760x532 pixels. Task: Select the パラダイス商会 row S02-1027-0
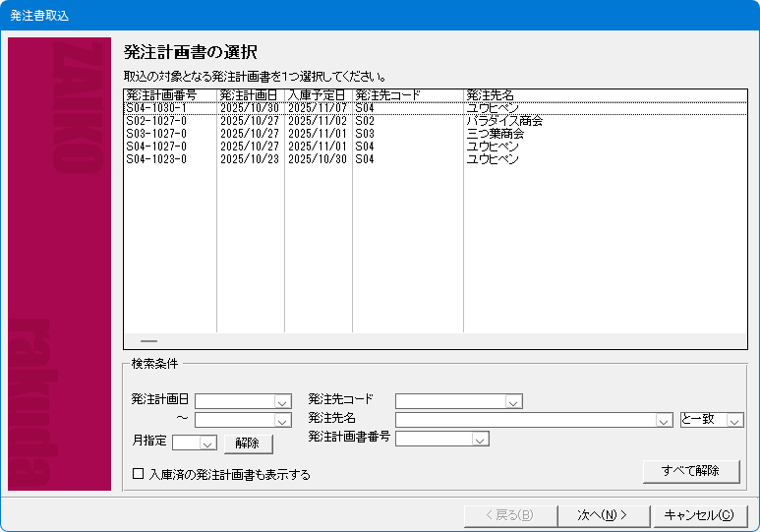pyautogui.click(x=156, y=121)
